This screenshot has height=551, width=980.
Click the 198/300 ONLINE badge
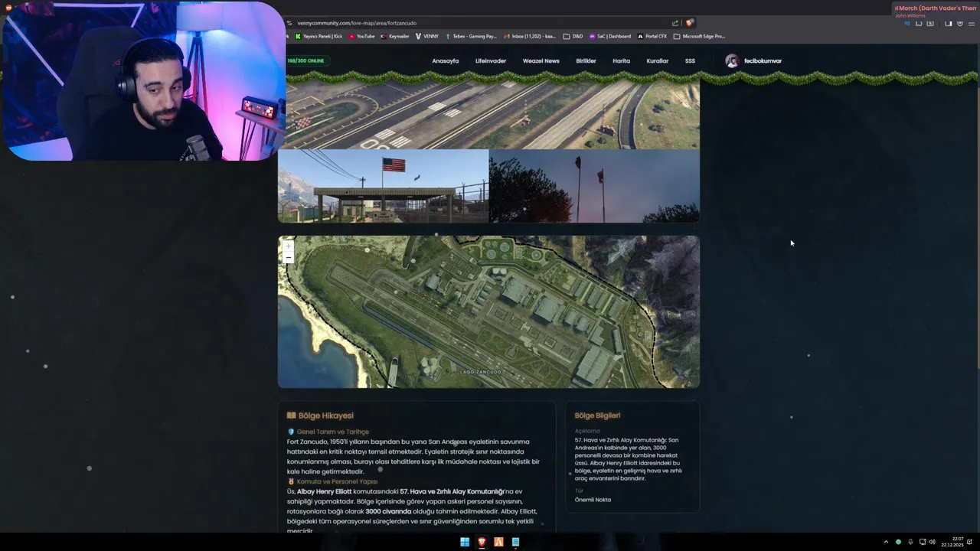[x=305, y=61]
